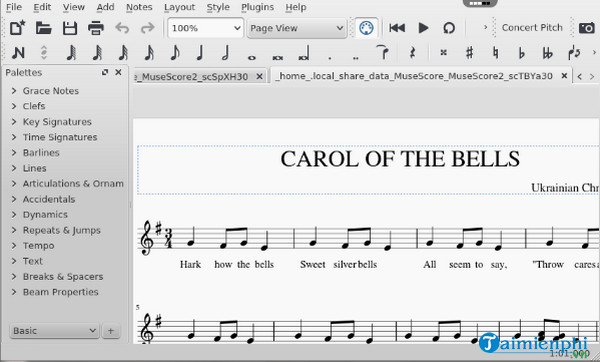The image size is (600, 362).
Task: Select quarter note duration
Action: click(199, 53)
